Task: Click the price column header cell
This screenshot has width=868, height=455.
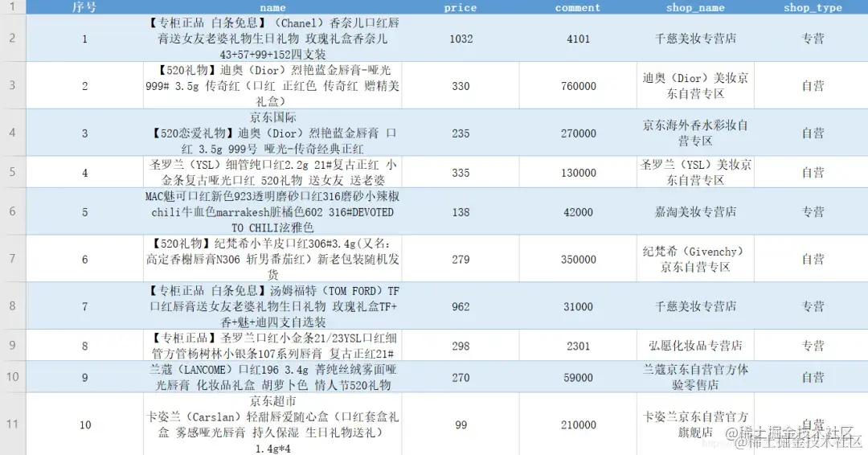Action: pyautogui.click(x=461, y=7)
